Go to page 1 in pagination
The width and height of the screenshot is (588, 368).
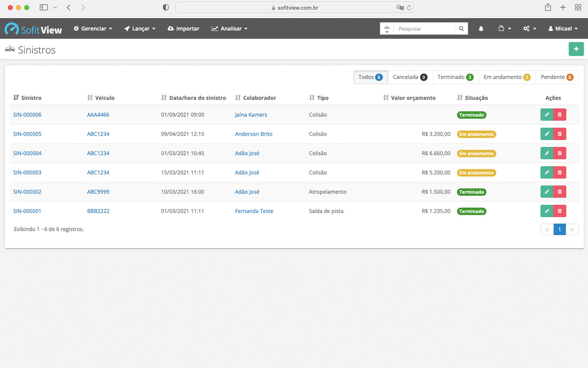[x=559, y=229]
